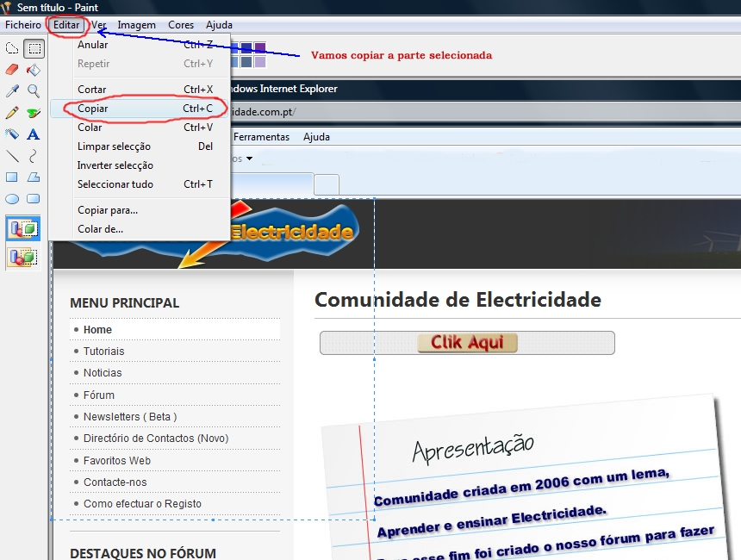Open Newsletters ( Beta ) link

click(x=130, y=417)
